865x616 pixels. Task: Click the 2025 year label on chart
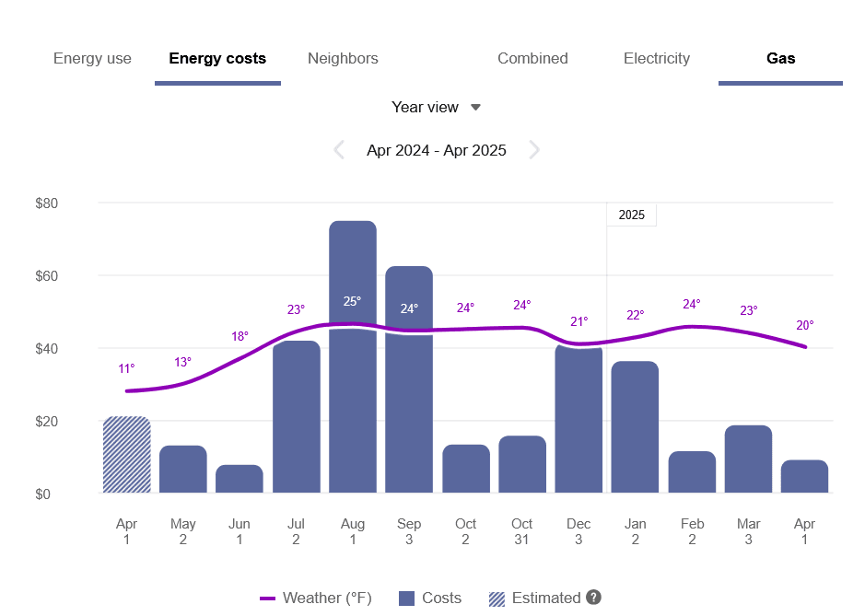[x=631, y=215]
